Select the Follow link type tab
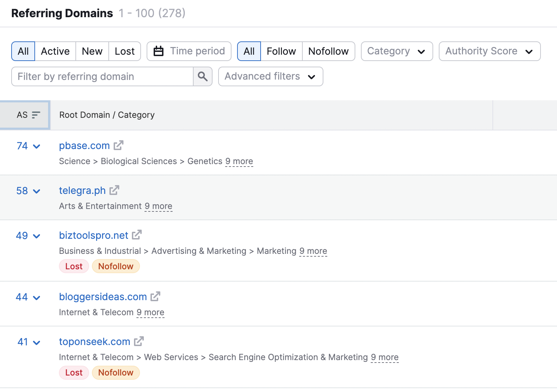The image size is (557, 392). [281, 51]
